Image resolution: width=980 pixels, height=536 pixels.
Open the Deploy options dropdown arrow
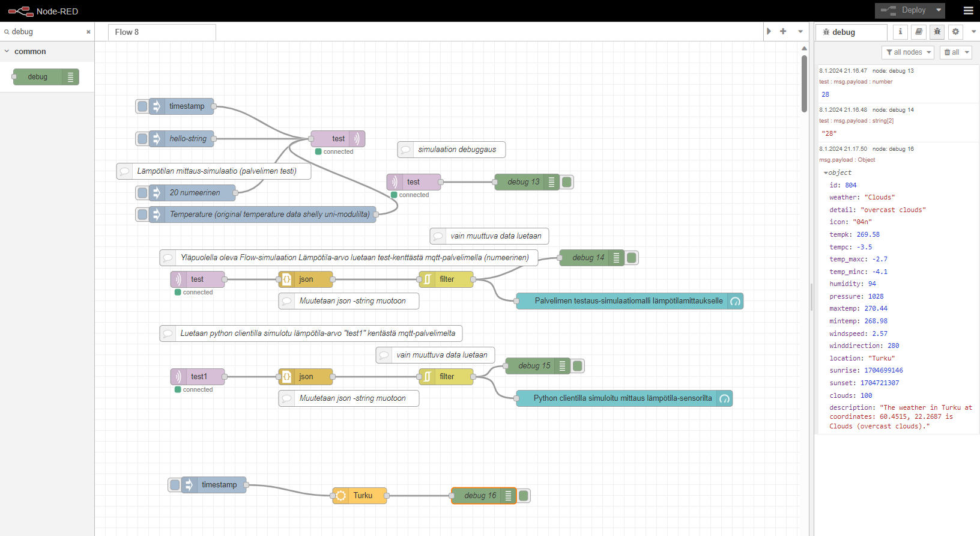pos(939,10)
